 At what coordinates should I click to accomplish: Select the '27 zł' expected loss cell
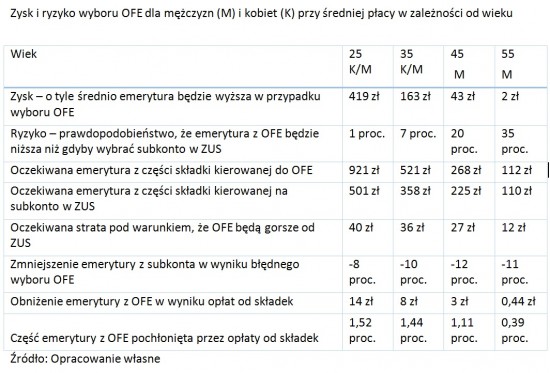[x=463, y=227]
